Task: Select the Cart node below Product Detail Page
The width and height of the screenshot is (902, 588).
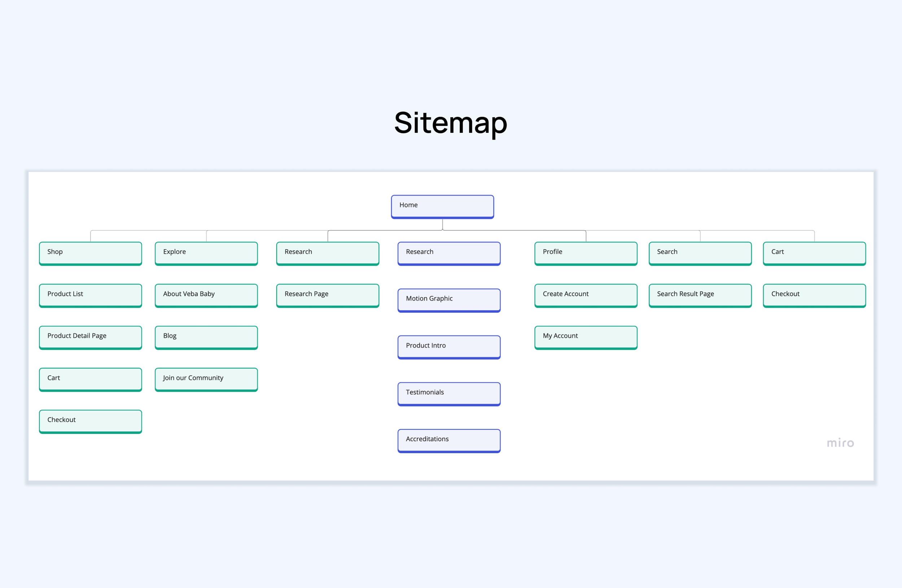Action: point(91,379)
